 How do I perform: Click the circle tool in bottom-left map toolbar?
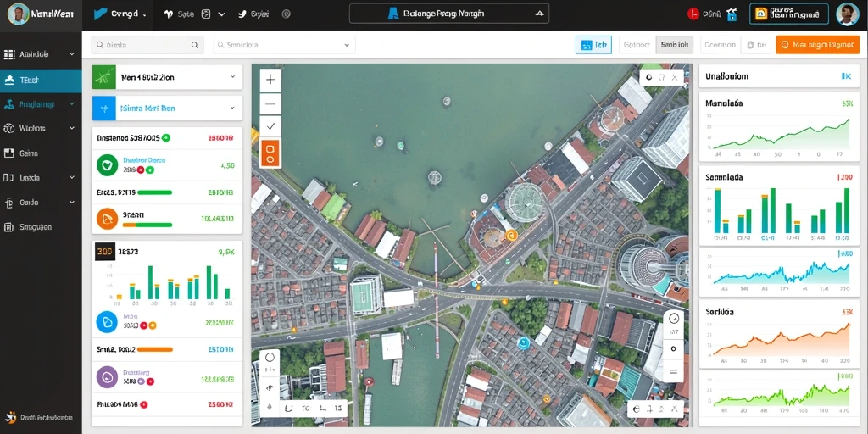click(270, 357)
